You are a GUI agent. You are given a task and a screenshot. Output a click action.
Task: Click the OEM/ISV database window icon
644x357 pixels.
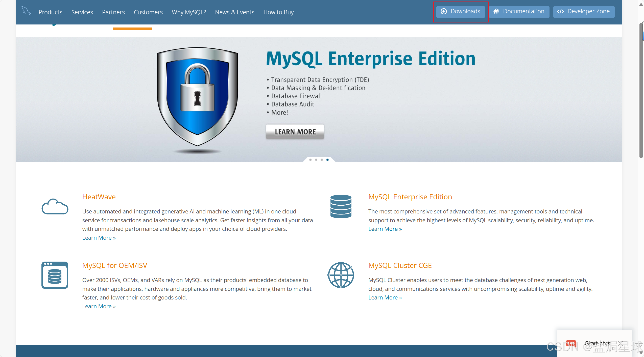coord(55,275)
